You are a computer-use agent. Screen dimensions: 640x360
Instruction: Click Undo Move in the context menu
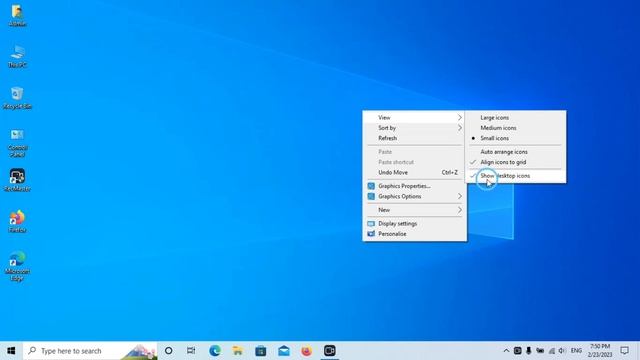tap(414, 172)
